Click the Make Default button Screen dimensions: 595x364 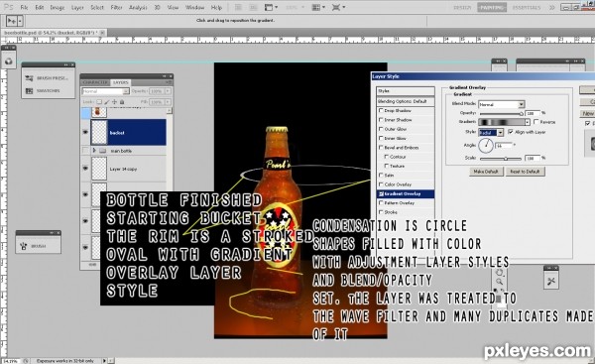click(486, 172)
